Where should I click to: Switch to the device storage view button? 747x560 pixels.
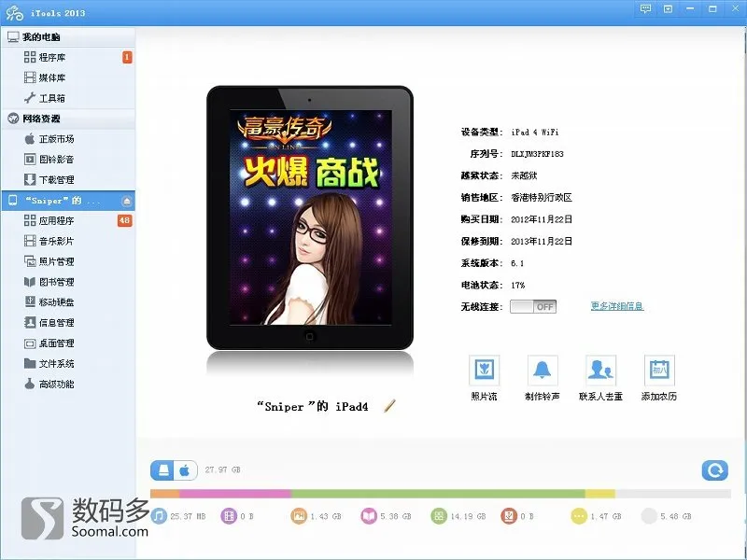pos(162,470)
